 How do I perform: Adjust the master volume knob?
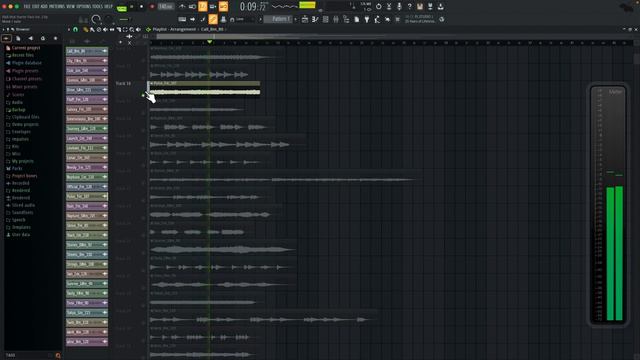96,19
